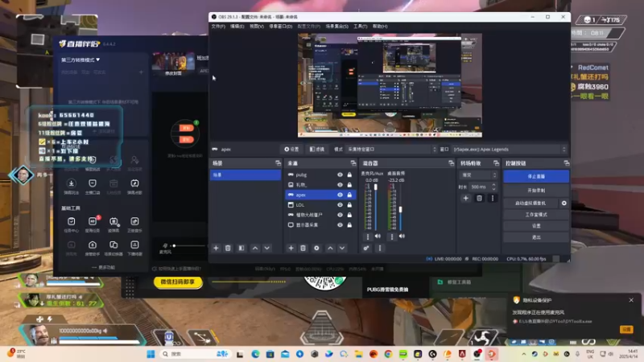The image size is (644, 362).
Task: Start the virtual camera
Action: point(530,204)
